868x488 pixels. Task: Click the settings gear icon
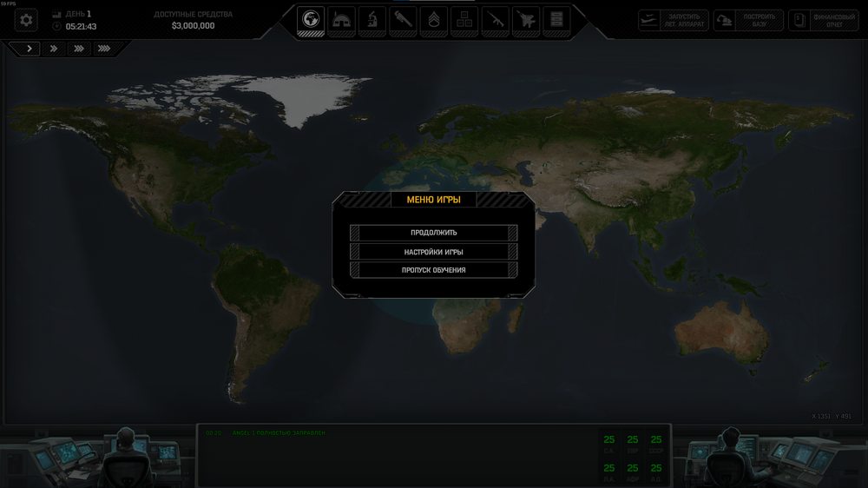point(26,21)
